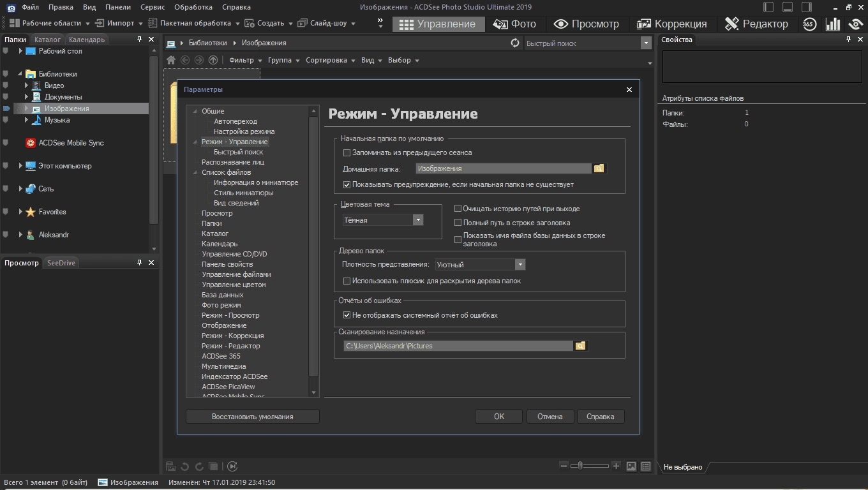868x490 pixels.
Task: Expand the 'Этот компьютер' tree node
Action: pos(20,166)
